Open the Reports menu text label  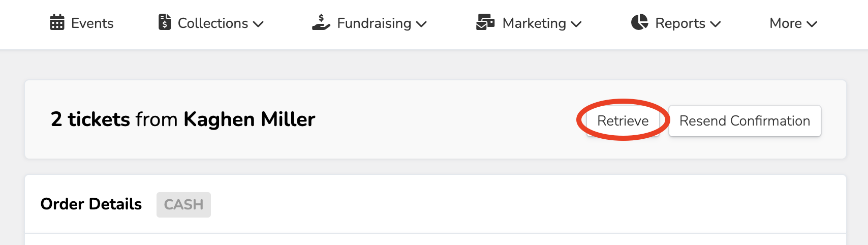pyautogui.click(x=680, y=23)
